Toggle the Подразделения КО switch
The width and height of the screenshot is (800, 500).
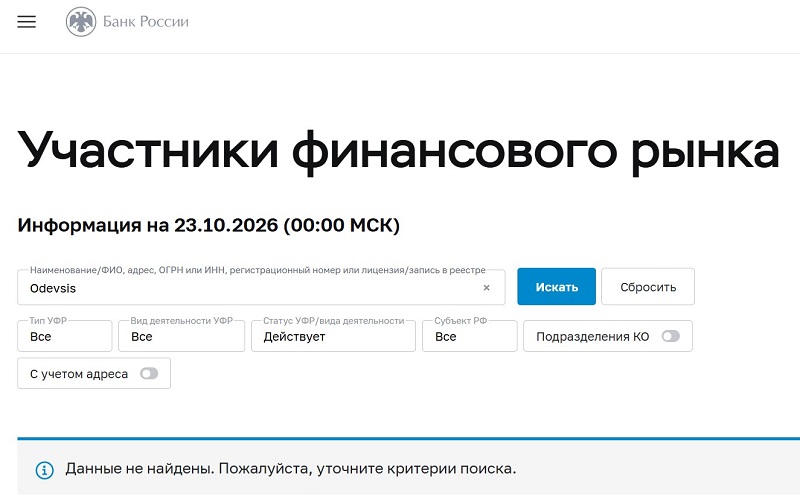pyautogui.click(x=670, y=336)
